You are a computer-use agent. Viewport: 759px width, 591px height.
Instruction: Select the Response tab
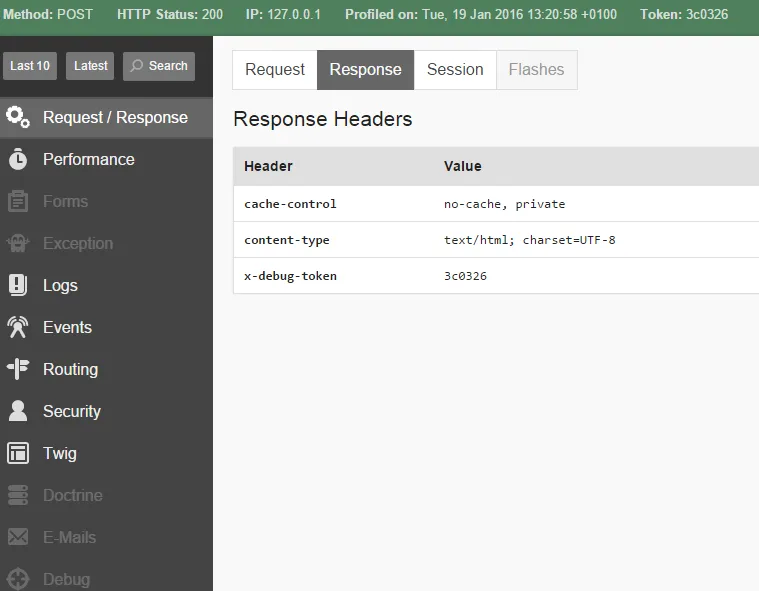tap(365, 70)
